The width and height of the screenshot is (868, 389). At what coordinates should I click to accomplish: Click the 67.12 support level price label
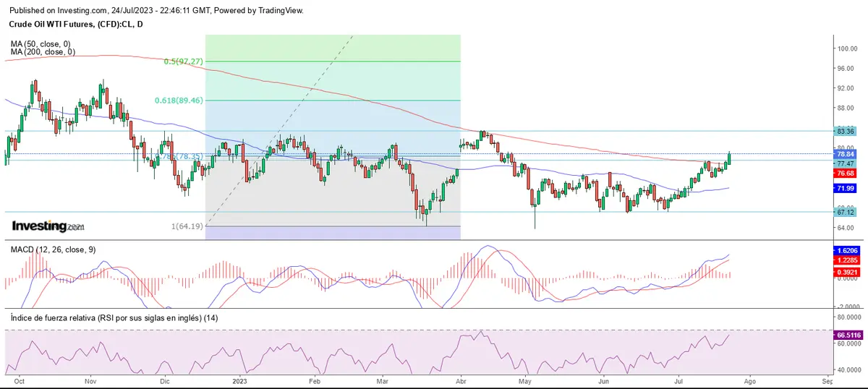(846, 213)
